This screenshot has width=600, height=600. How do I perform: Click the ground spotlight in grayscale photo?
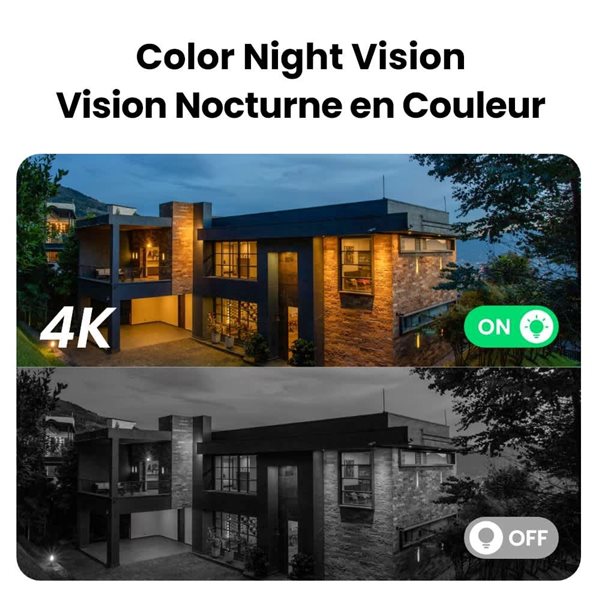51,558
